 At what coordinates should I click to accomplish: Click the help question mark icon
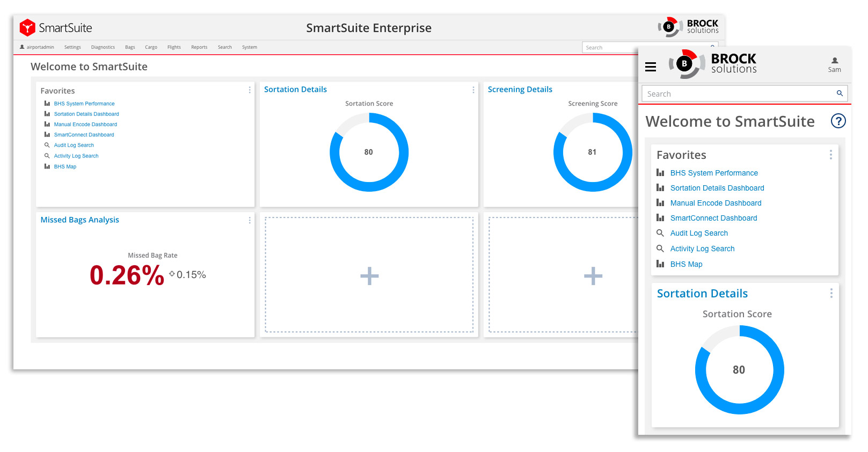pos(838,121)
